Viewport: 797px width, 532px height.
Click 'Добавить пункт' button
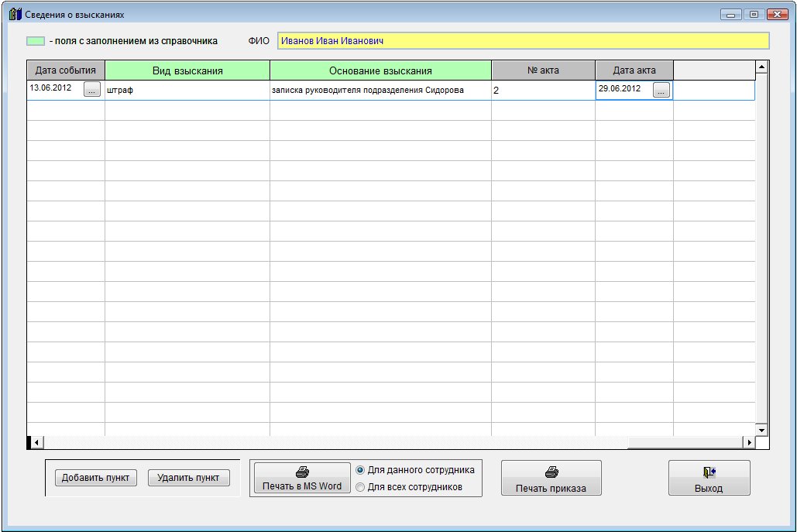(95, 478)
